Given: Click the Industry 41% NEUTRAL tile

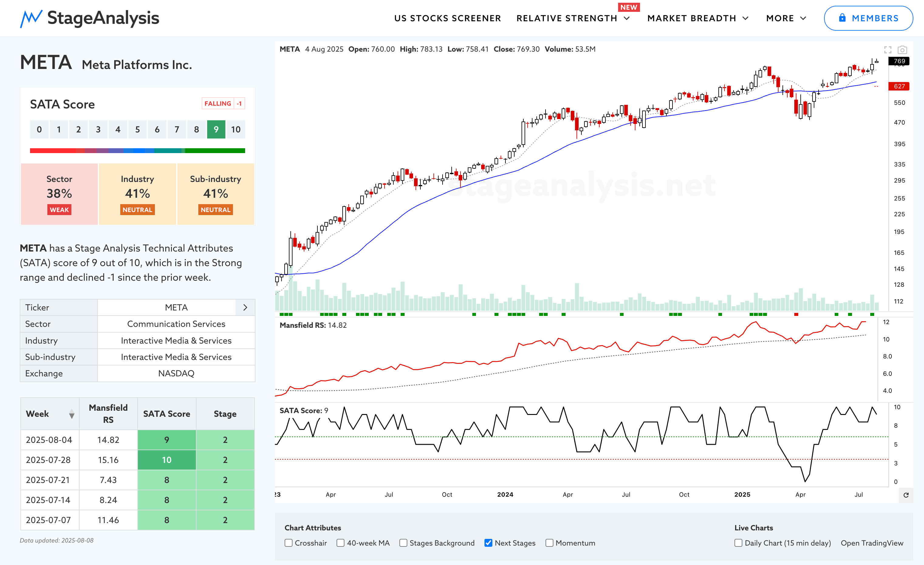Looking at the screenshot, I should click(137, 194).
